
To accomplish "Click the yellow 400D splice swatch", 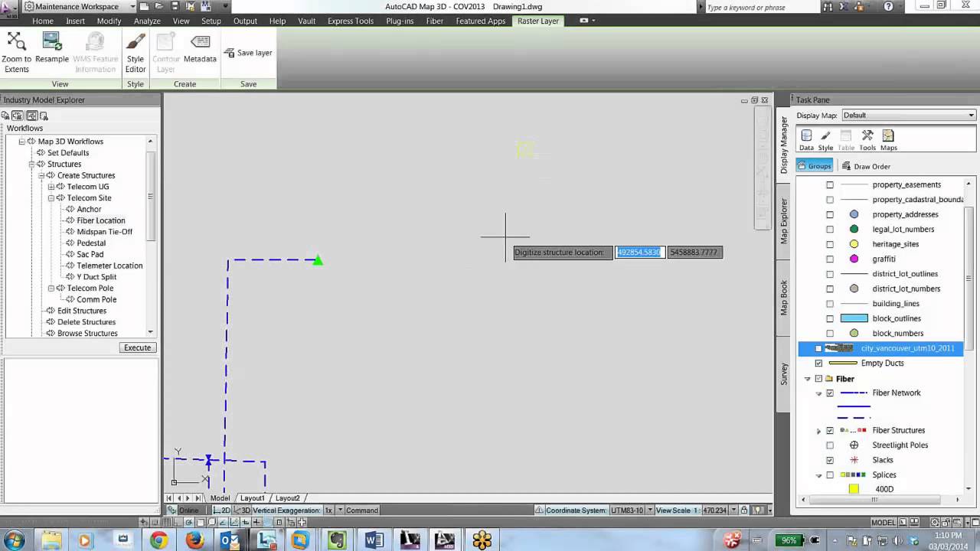I will 854,490.
